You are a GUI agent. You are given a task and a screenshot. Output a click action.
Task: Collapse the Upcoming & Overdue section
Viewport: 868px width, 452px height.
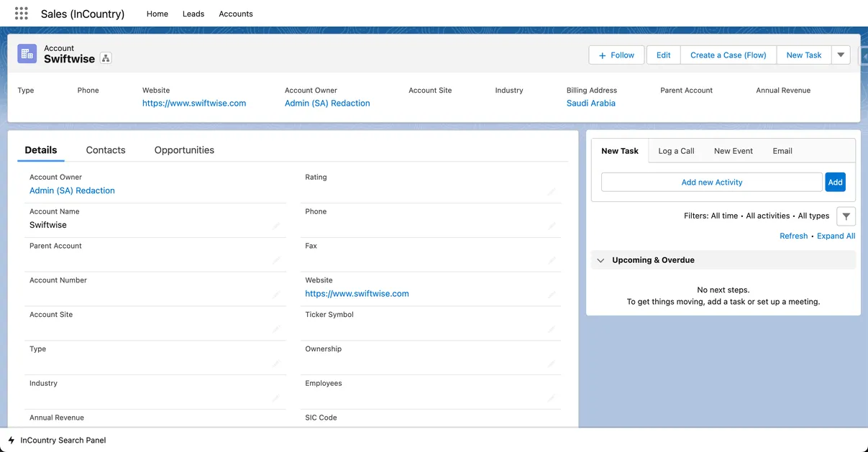coord(601,260)
